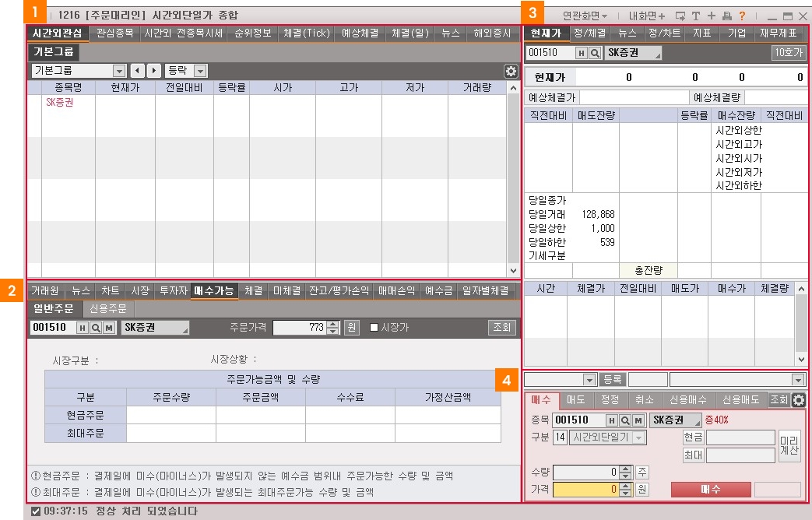The height and width of the screenshot is (520, 812).
Task: Click the magnifier in the 종목 order field
Action: tap(625, 420)
